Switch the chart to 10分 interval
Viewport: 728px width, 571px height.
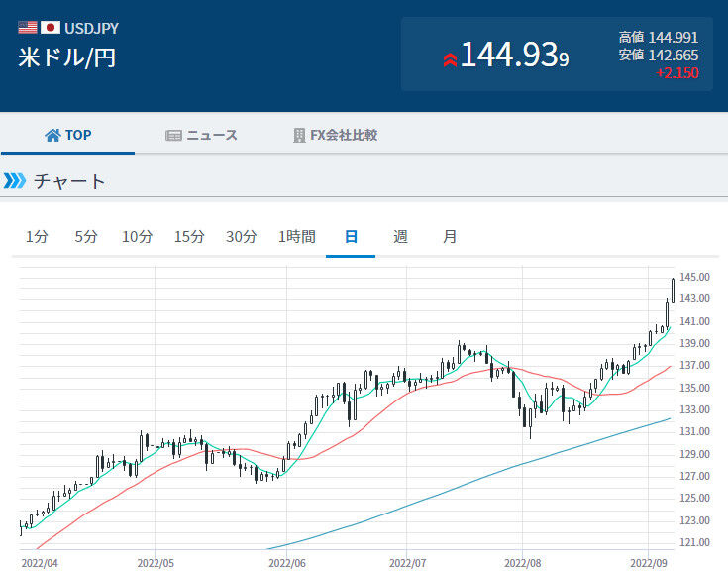(x=137, y=237)
